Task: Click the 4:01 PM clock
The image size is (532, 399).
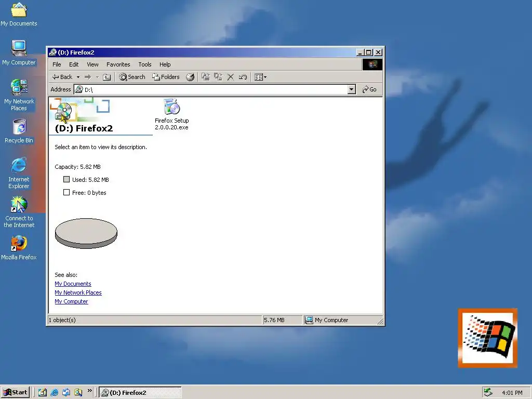Action: click(512, 393)
